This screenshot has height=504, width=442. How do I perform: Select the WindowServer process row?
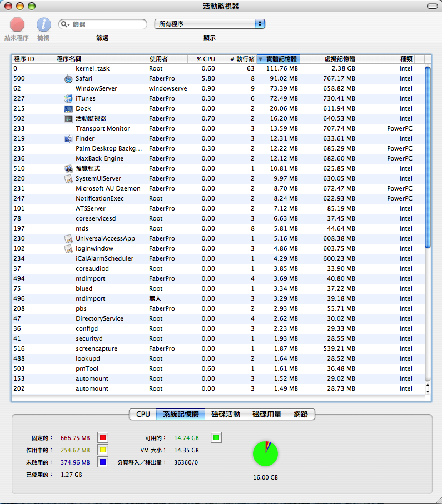218,88
